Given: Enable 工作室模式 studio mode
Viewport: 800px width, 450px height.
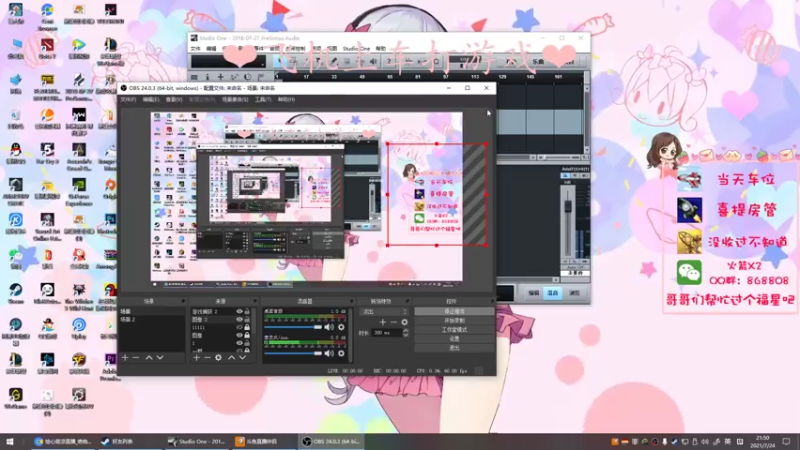Looking at the screenshot, I should (454, 330).
